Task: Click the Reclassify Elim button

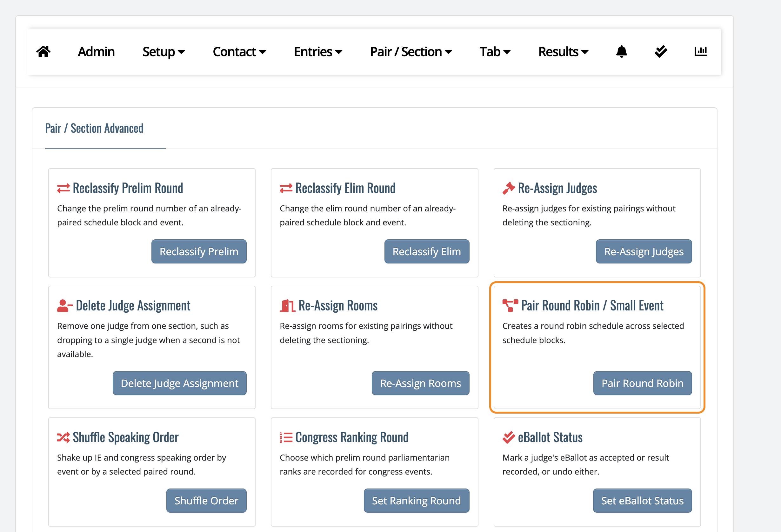Action: point(427,251)
